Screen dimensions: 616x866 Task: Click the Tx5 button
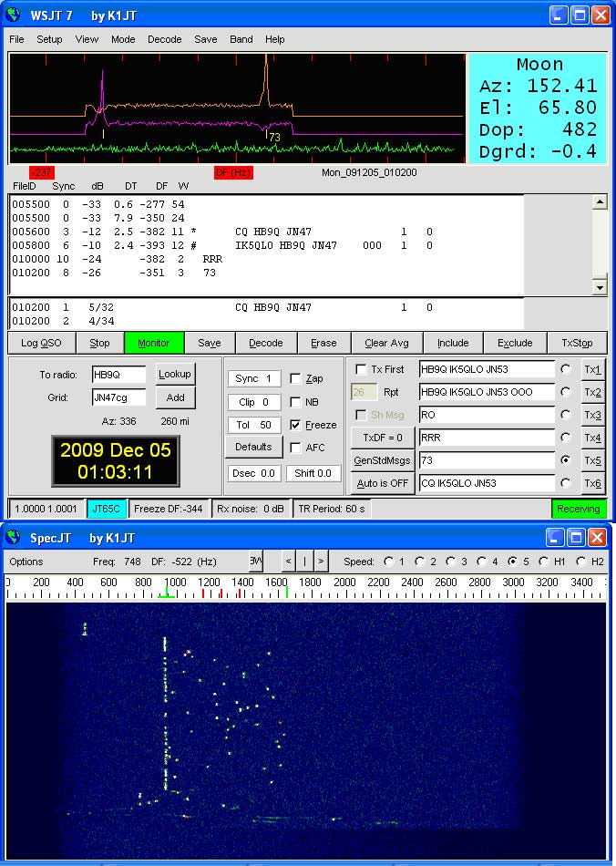point(592,460)
